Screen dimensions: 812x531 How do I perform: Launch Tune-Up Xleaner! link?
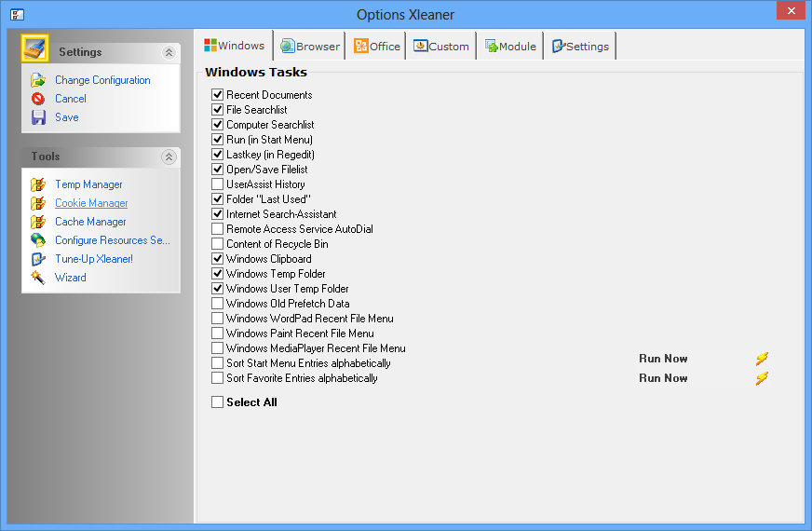94,259
